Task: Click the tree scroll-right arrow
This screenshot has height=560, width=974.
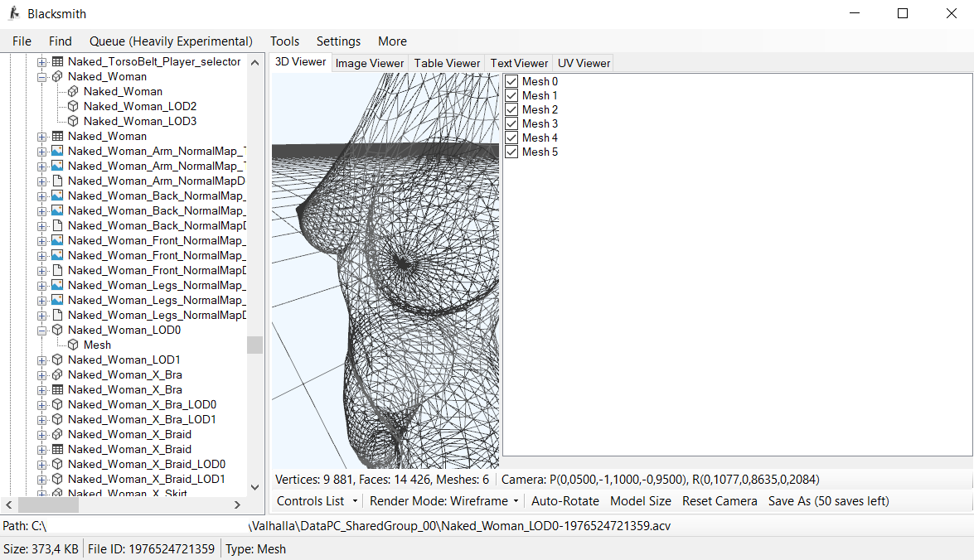Action: pos(237,504)
